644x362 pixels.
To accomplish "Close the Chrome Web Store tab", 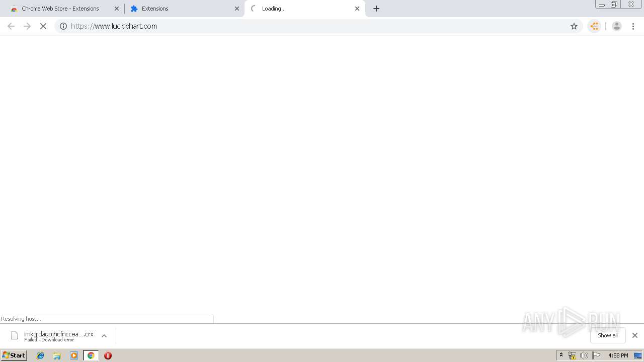I will (117, 9).
